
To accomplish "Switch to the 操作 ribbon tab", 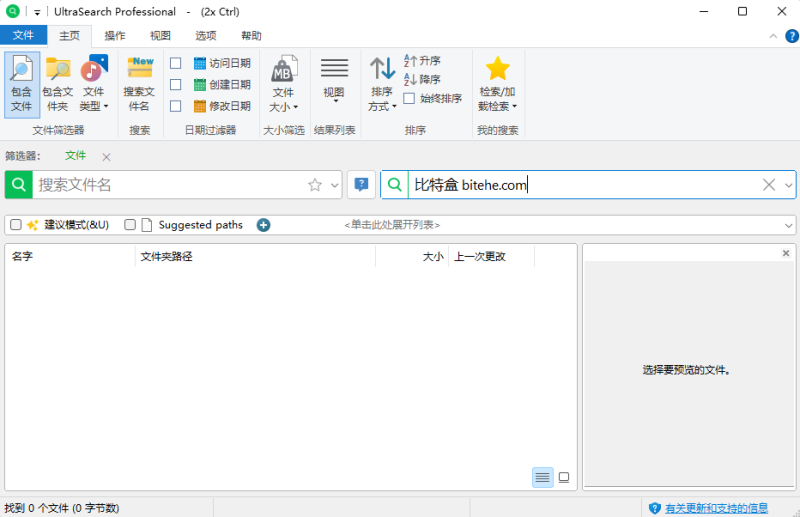I will pos(115,36).
